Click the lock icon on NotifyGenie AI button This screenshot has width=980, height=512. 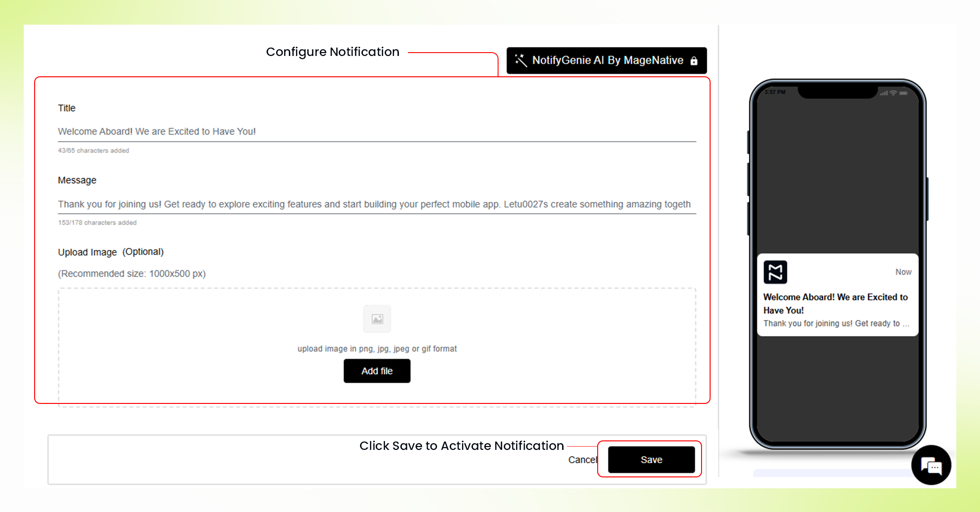coord(694,60)
